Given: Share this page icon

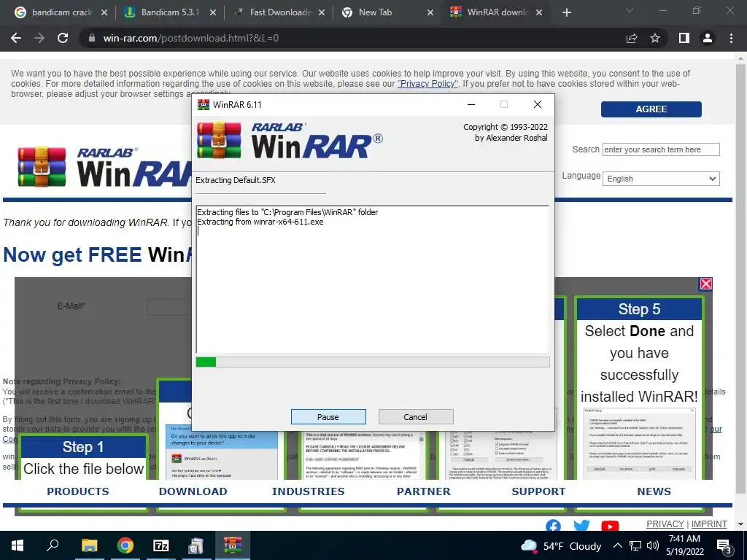Looking at the screenshot, I should pyautogui.click(x=632, y=38).
